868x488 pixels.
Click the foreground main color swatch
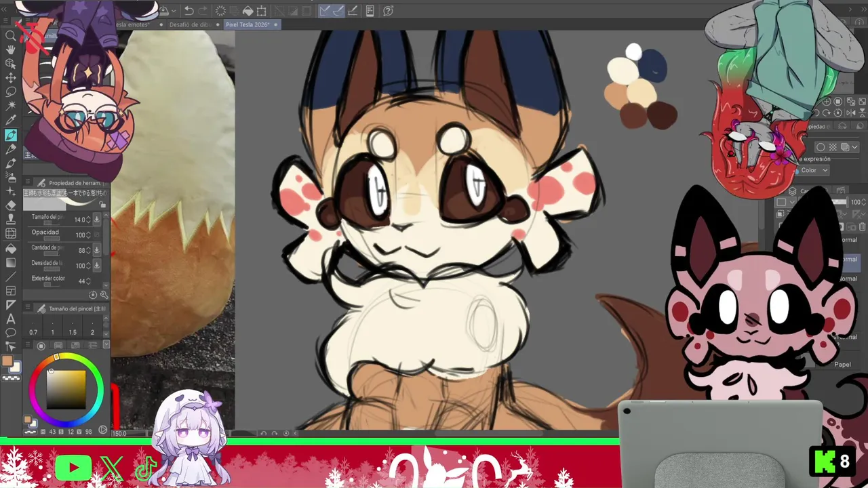pyautogui.click(x=7, y=362)
